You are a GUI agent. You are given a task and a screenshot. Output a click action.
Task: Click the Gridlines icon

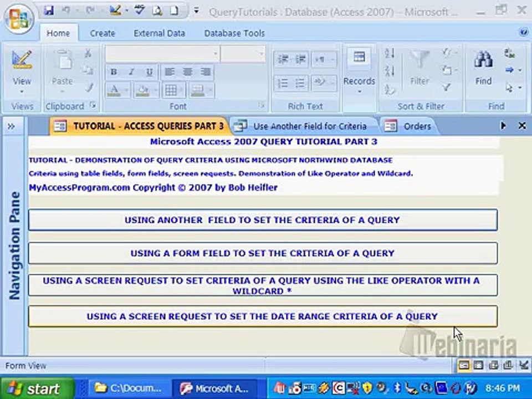171,90
